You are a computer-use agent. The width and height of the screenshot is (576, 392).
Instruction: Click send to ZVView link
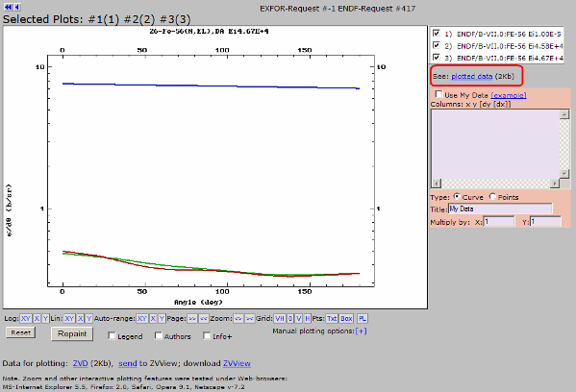[x=128, y=363]
